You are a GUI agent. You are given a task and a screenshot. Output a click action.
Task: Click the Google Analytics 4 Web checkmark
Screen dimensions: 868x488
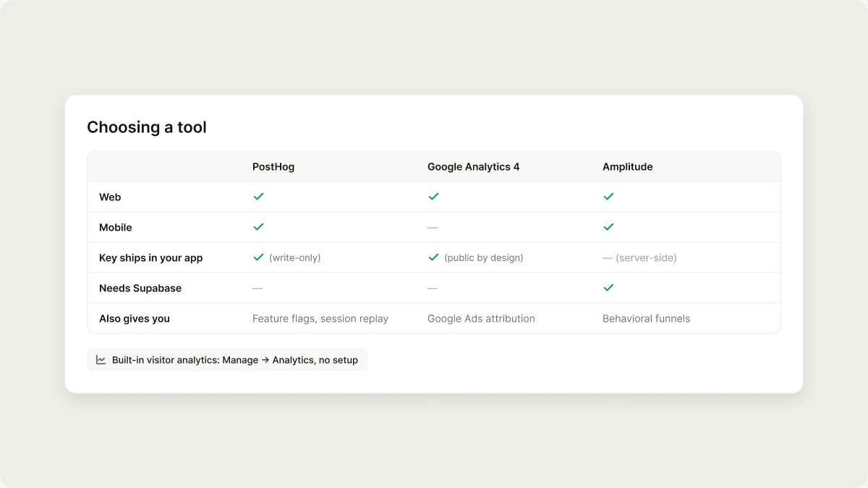tap(433, 197)
